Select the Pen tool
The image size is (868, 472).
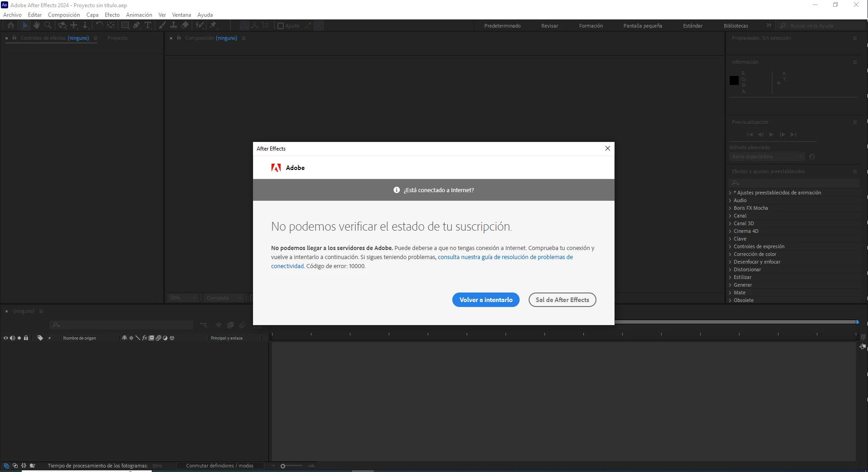coord(136,25)
